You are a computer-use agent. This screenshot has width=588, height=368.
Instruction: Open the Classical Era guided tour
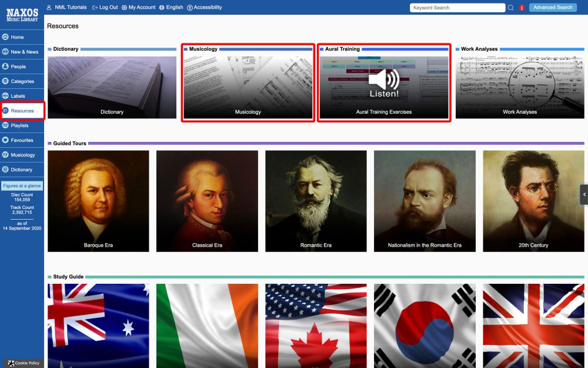207,201
